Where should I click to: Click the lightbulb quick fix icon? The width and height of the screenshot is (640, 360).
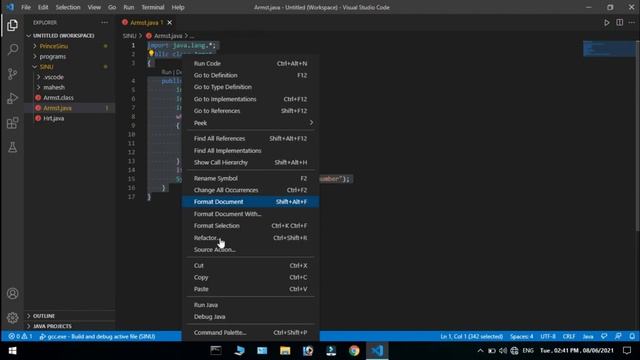(x=151, y=53)
